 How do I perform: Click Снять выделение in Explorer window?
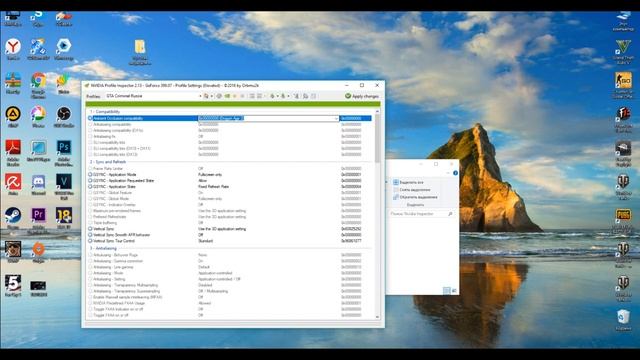[411, 190]
